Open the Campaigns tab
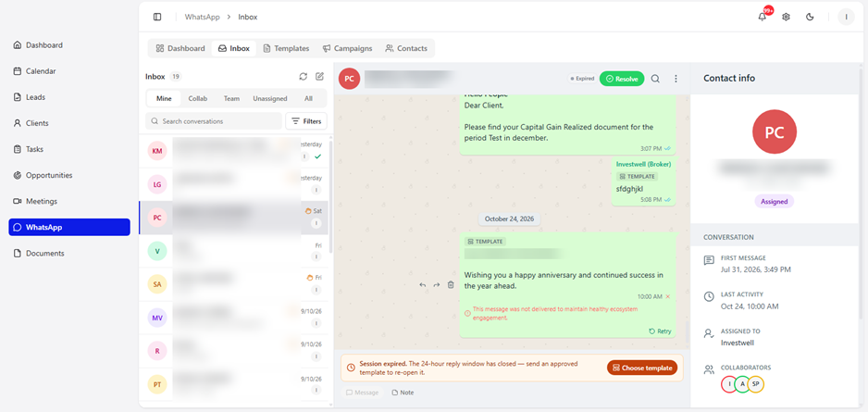Screen dimensions: 868x412 coord(348,48)
